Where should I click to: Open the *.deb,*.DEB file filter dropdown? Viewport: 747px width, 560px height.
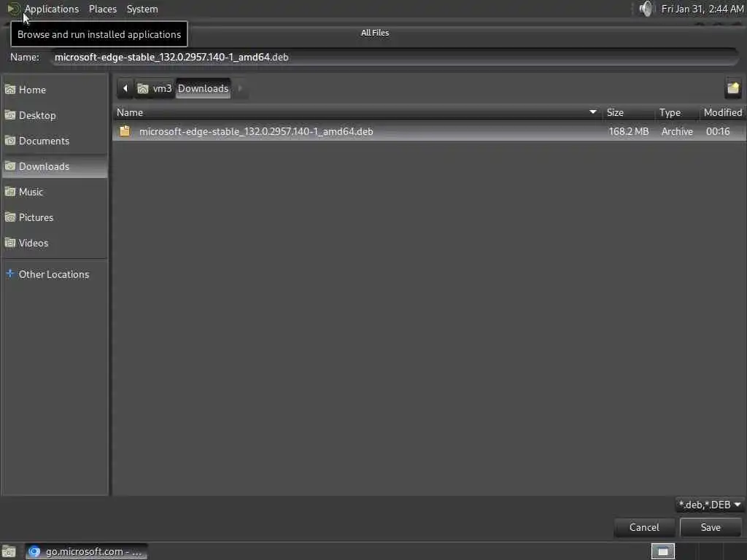(x=709, y=505)
